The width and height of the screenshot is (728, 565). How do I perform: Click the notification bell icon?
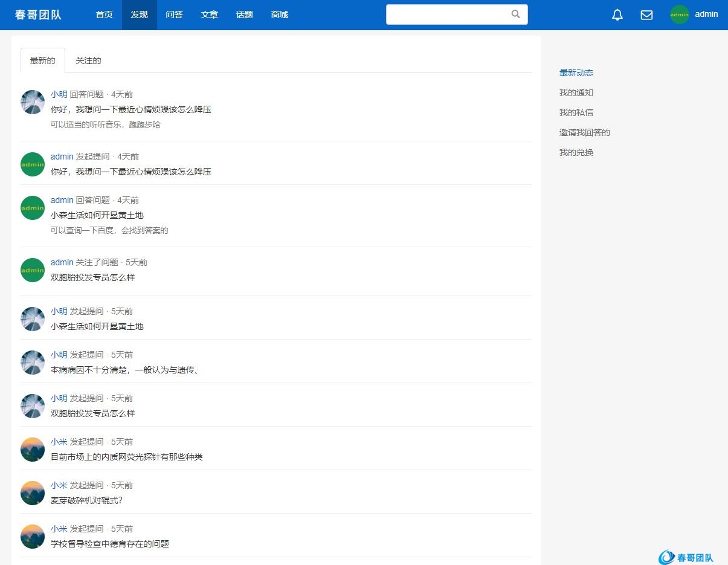point(617,15)
